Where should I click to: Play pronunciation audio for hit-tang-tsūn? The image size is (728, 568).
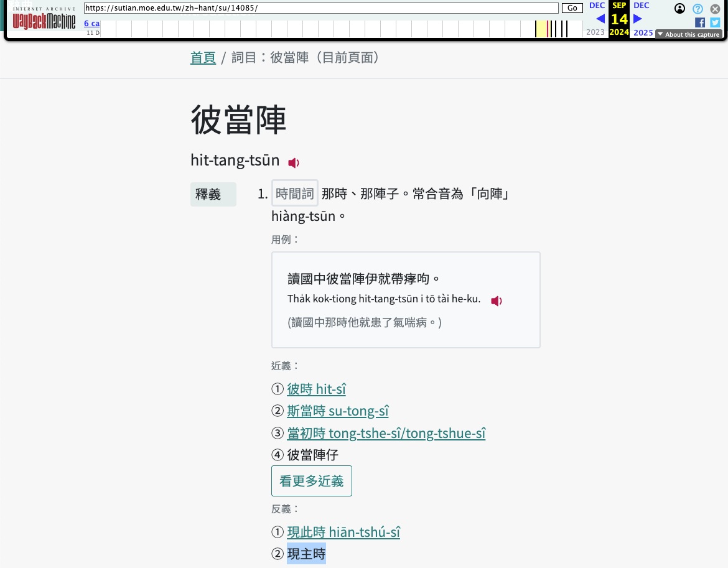tap(293, 162)
